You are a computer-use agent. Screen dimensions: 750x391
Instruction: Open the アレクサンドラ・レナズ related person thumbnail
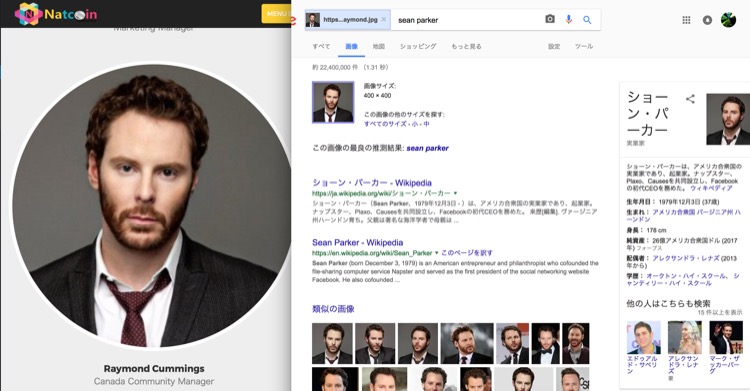[x=684, y=337]
